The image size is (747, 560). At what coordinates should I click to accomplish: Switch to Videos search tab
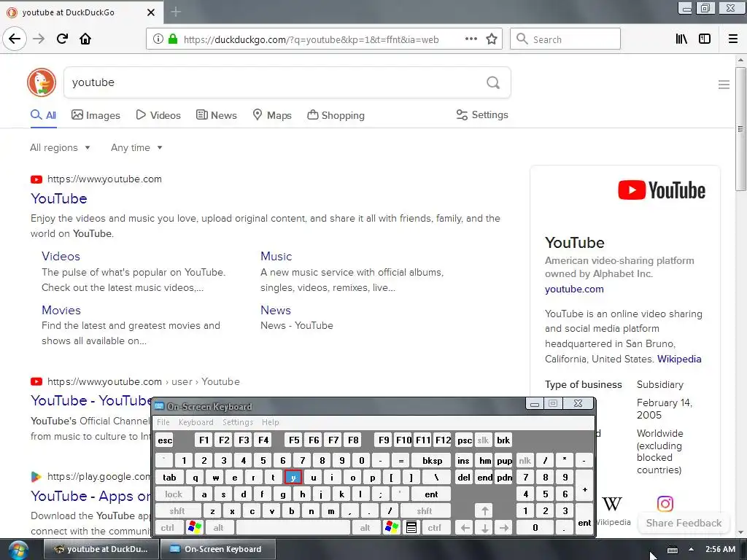158,115
